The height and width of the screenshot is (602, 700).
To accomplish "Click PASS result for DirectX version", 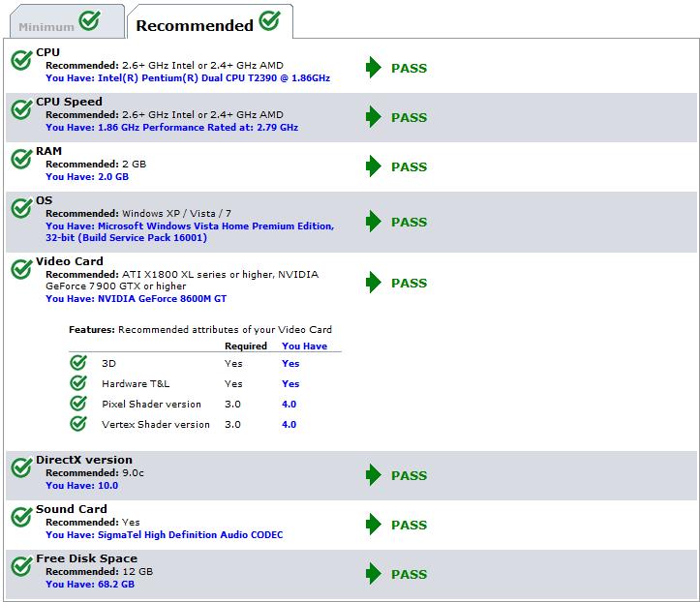I will point(409,476).
